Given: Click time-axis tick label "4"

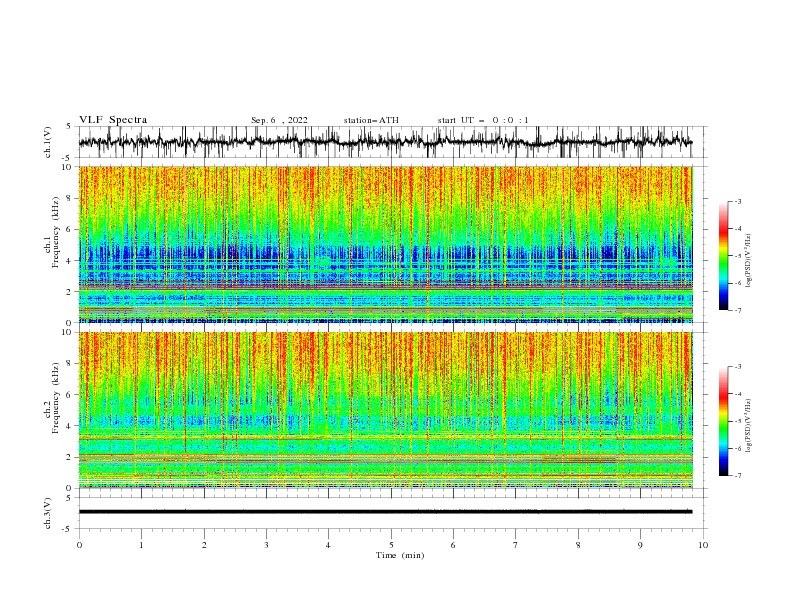Looking at the screenshot, I should point(328,545).
